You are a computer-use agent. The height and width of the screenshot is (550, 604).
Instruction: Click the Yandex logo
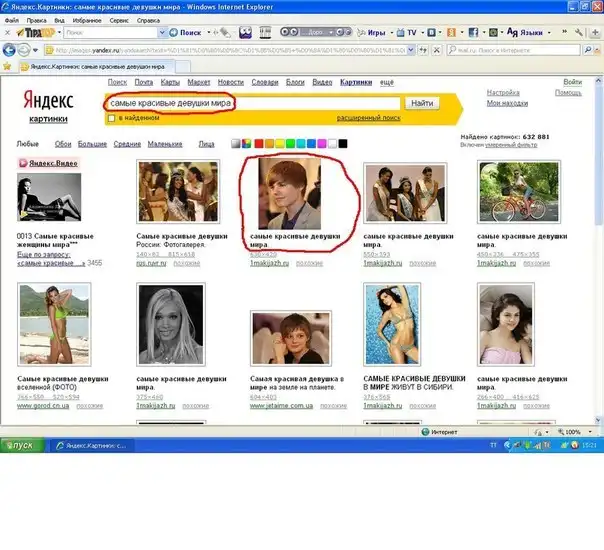[48, 101]
